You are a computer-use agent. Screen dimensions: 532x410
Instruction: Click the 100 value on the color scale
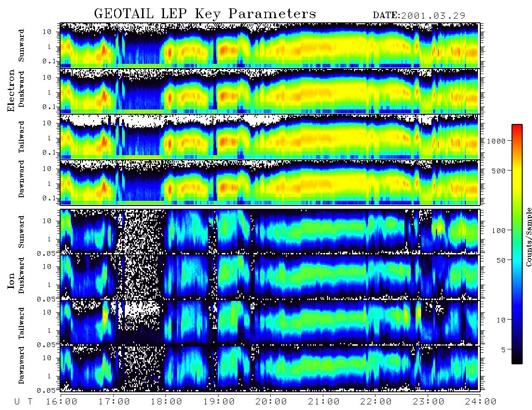(x=499, y=231)
